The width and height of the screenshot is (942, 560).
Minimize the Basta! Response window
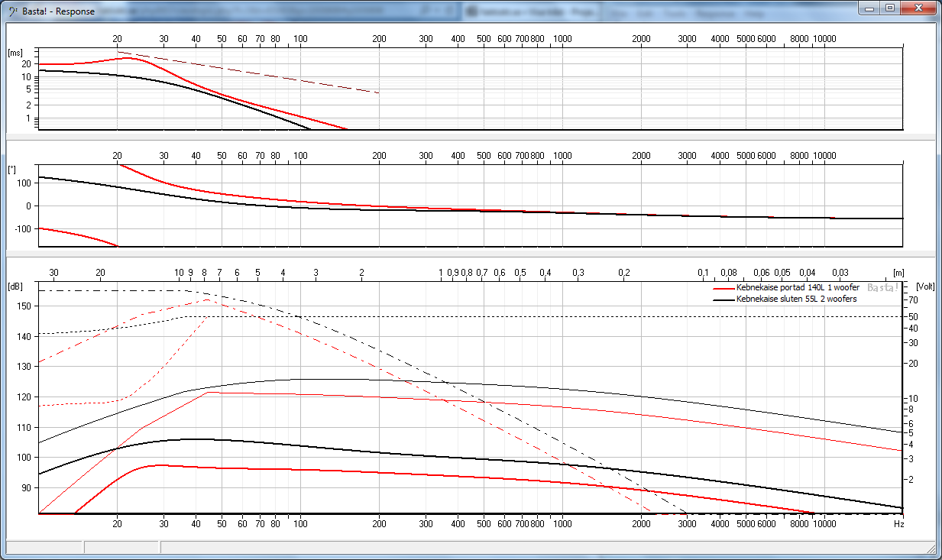(x=870, y=8)
